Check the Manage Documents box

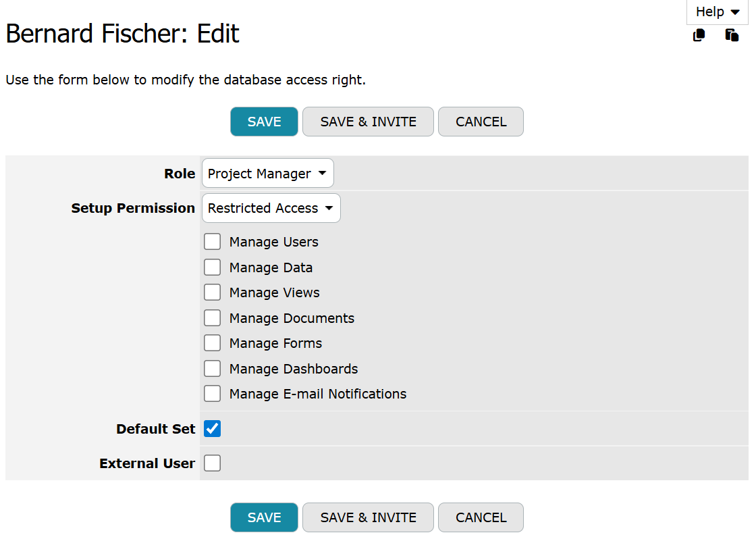point(213,317)
